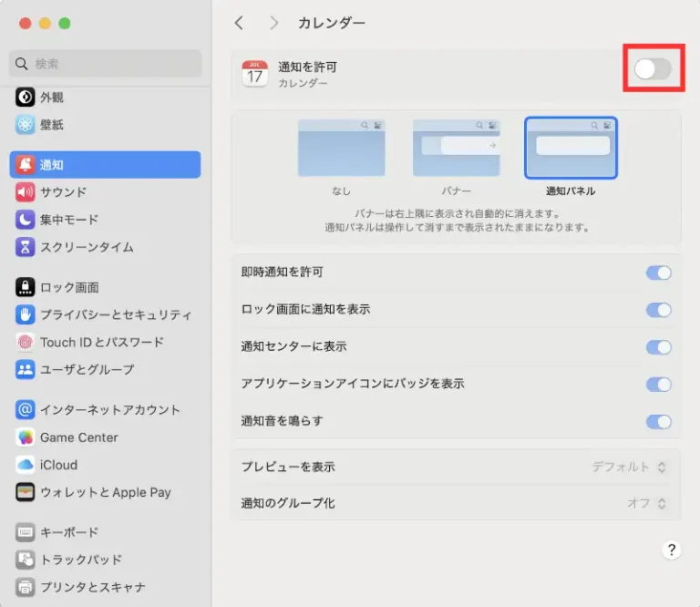Image resolution: width=700 pixels, height=607 pixels.
Task: Click the スクリーンタイム hourglass icon
Action: (x=25, y=247)
